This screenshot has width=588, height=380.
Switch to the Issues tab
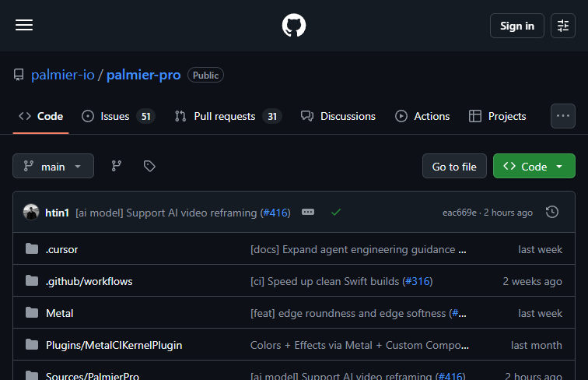pyautogui.click(x=118, y=116)
